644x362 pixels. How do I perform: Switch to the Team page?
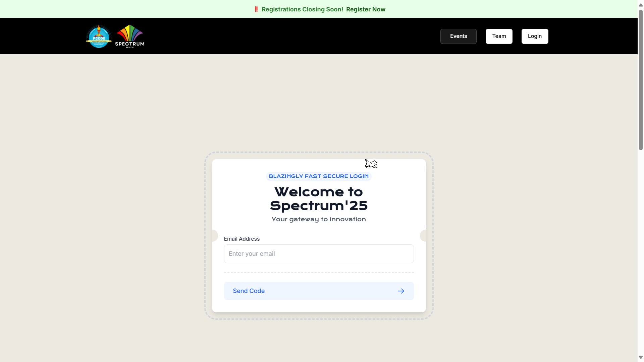point(499,36)
